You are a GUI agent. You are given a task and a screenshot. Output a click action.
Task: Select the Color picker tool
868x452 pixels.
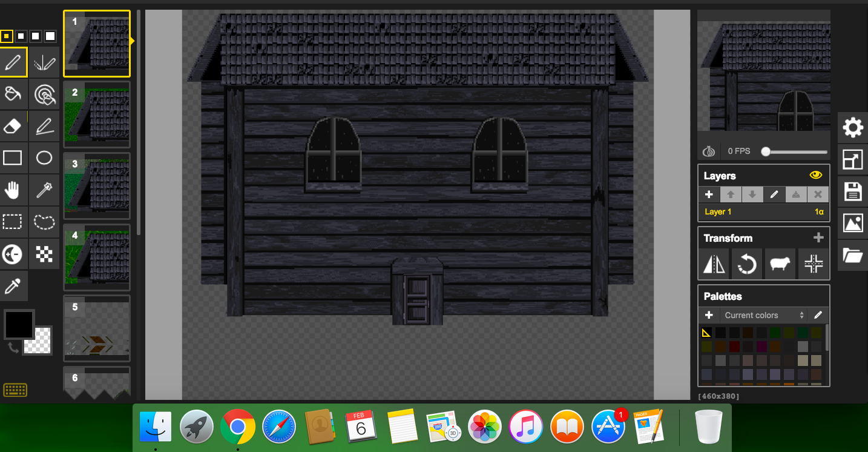(13, 286)
